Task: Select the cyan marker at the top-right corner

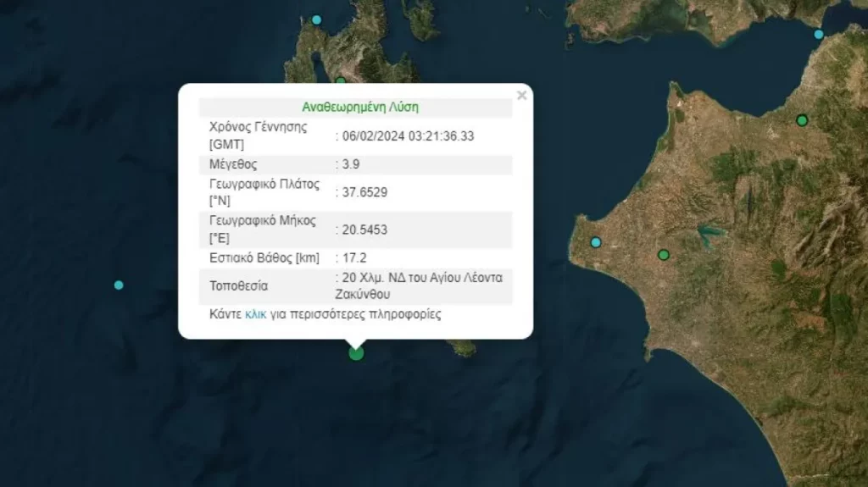Action: [818, 35]
